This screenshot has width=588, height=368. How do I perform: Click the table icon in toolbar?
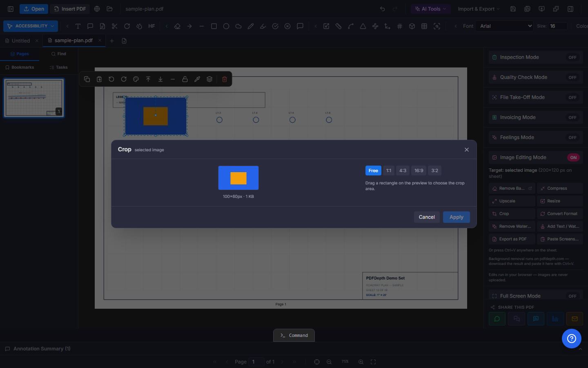click(x=424, y=26)
